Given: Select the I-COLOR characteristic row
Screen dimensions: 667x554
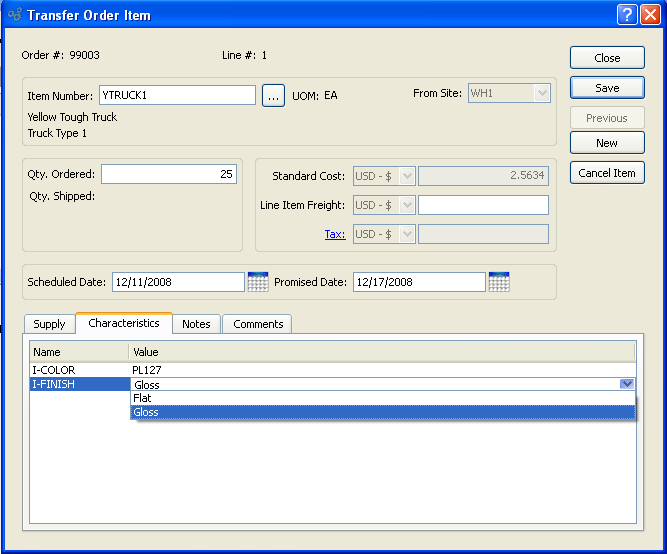Looking at the screenshot, I should 80,370.
